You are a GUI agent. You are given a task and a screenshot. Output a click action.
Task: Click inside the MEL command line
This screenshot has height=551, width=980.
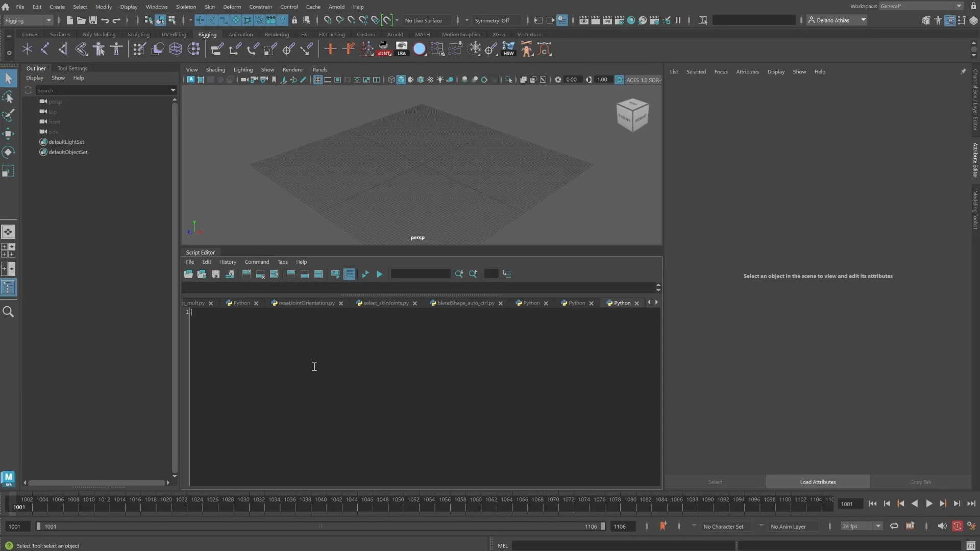coord(612,545)
